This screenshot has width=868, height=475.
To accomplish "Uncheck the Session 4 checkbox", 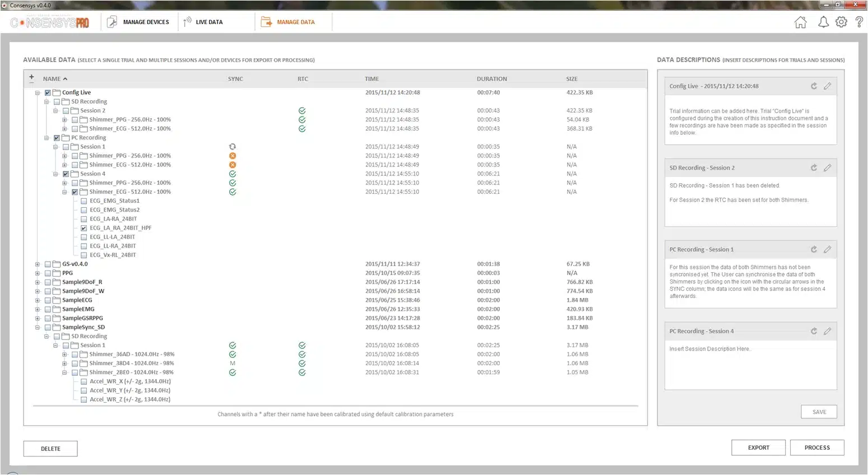I will coord(66,174).
